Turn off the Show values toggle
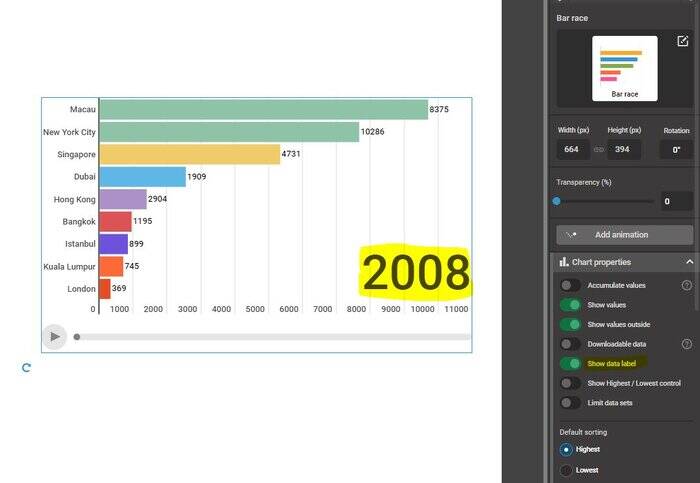Viewport: 700px width, 483px height. pos(570,305)
